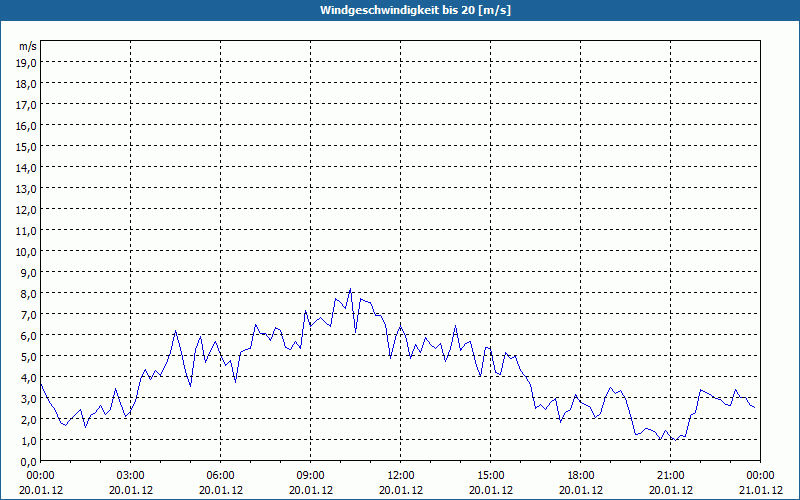Click the '20.01.12' date under 12:00
Image resolution: width=800 pixels, height=500 pixels.
coord(401,490)
